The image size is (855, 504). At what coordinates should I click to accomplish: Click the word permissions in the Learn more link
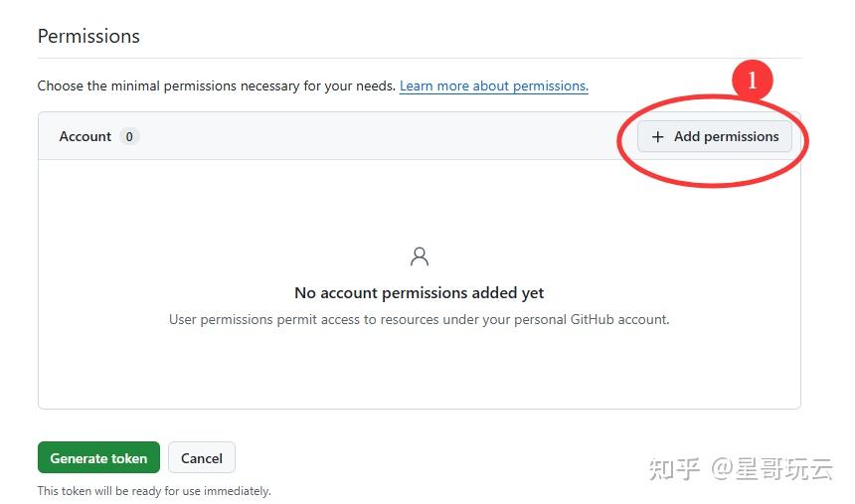tap(552, 86)
